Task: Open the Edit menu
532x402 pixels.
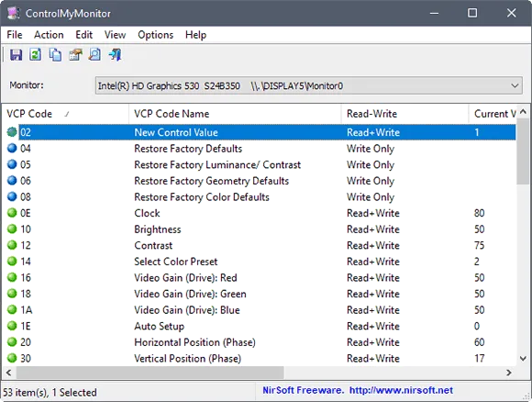Action: point(83,35)
